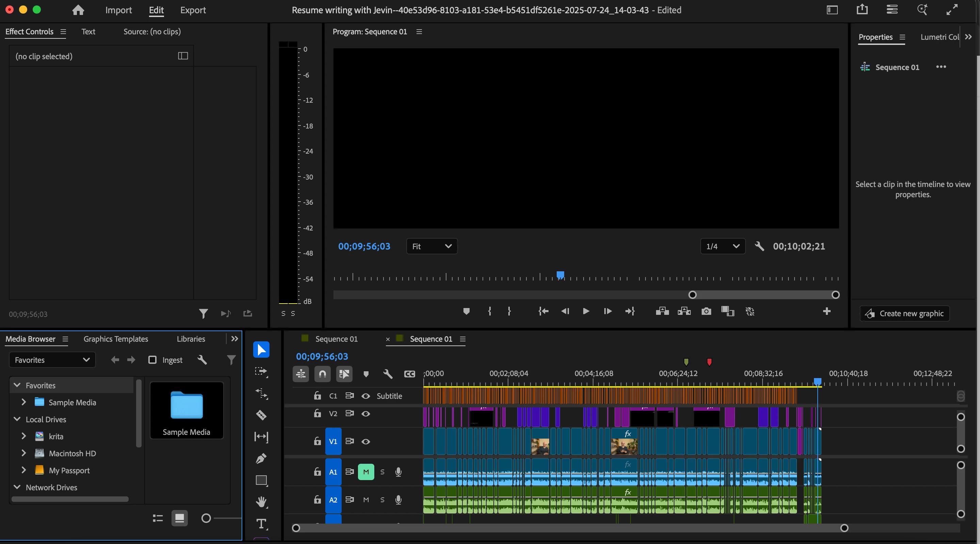Enable the Ingest checkbox
The height and width of the screenshot is (544, 980).
pos(152,360)
